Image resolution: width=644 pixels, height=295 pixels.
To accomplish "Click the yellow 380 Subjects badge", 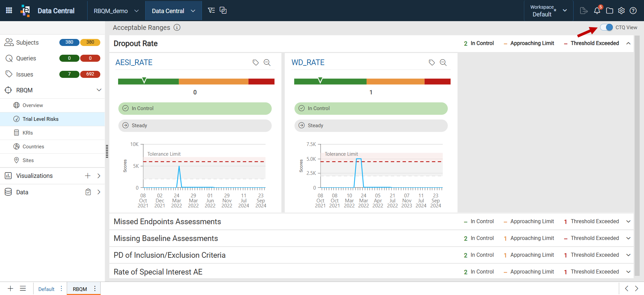I will pyautogui.click(x=90, y=42).
